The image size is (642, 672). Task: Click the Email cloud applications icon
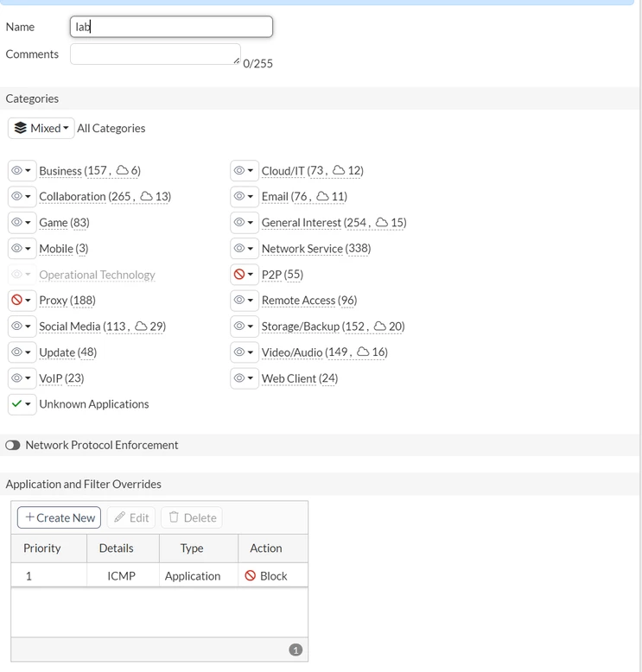pyautogui.click(x=322, y=196)
